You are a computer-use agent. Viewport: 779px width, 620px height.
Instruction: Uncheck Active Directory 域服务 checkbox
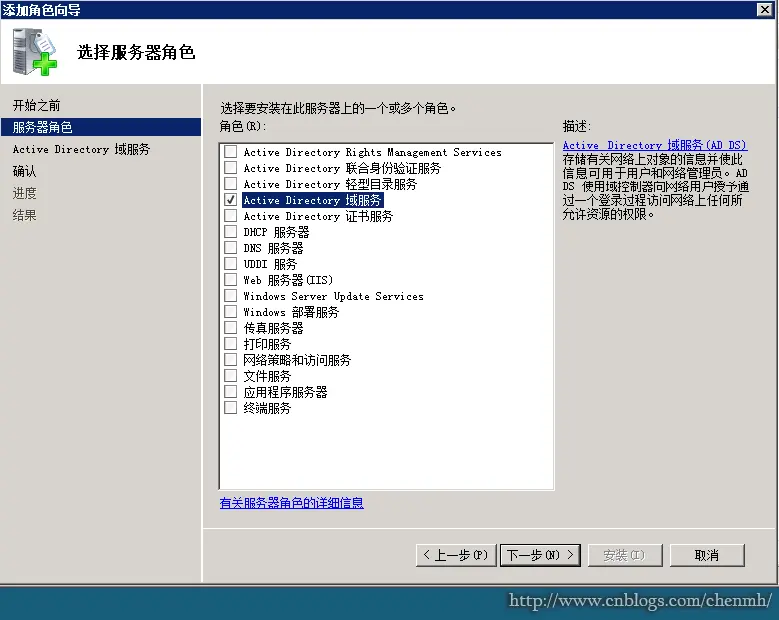click(231, 200)
